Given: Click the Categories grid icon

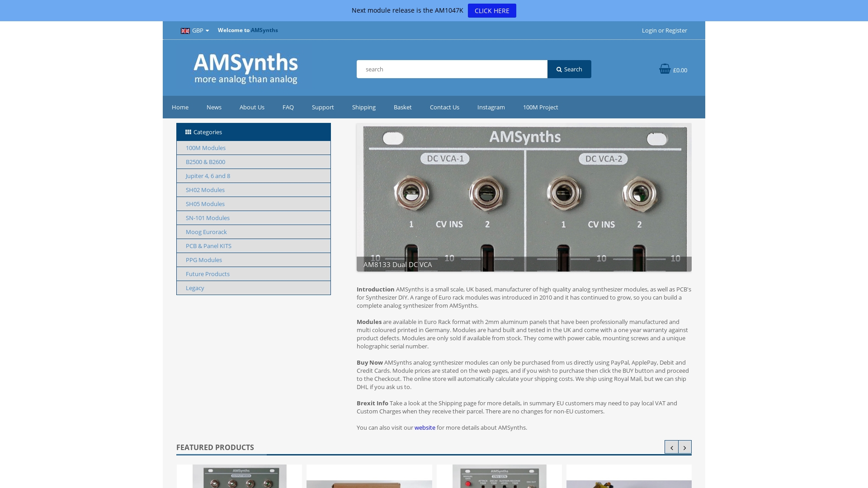Looking at the screenshot, I should [188, 132].
